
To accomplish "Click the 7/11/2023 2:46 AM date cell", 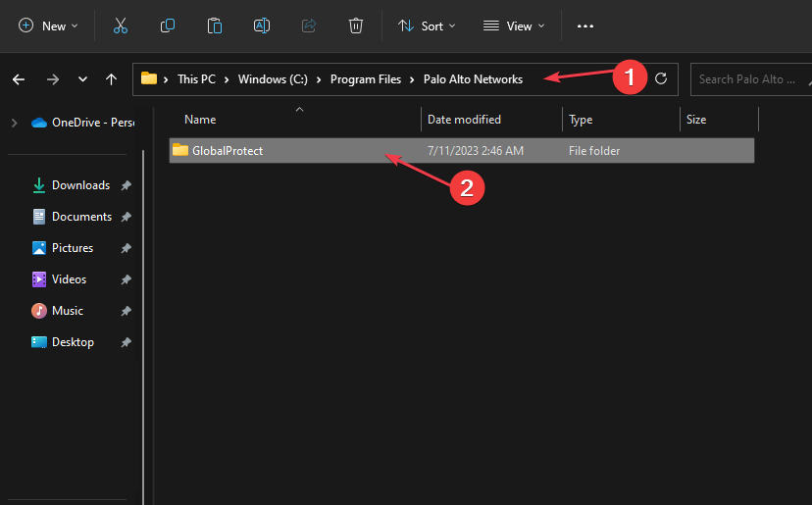I will point(476,151).
